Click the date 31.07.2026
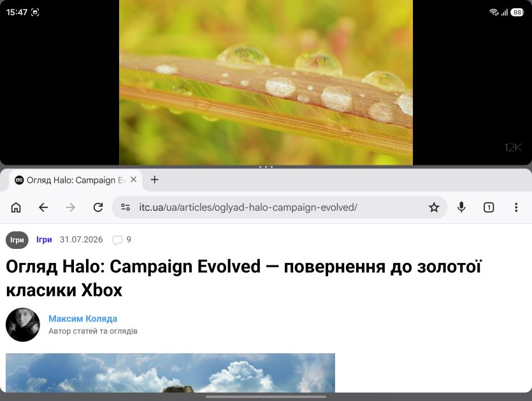The image size is (532, 401). pos(81,240)
